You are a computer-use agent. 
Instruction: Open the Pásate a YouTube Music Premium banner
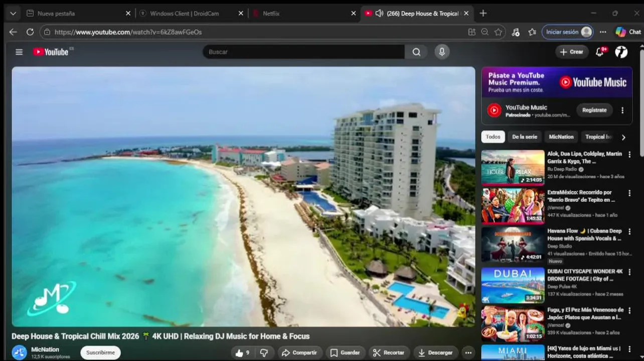point(557,82)
